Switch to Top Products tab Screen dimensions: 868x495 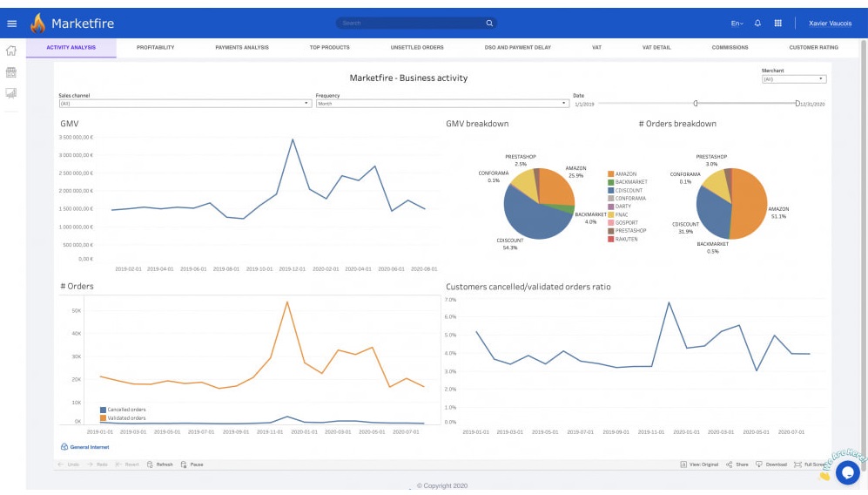(x=329, y=48)
